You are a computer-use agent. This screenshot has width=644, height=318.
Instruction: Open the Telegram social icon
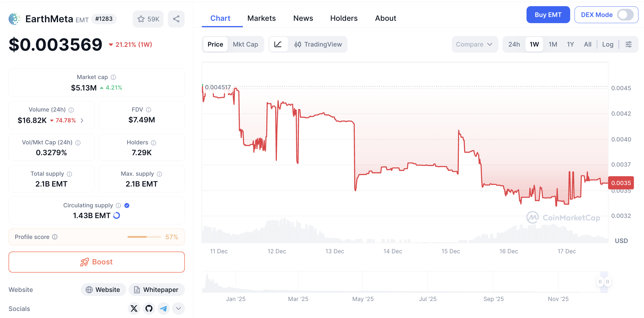[163, 308]
